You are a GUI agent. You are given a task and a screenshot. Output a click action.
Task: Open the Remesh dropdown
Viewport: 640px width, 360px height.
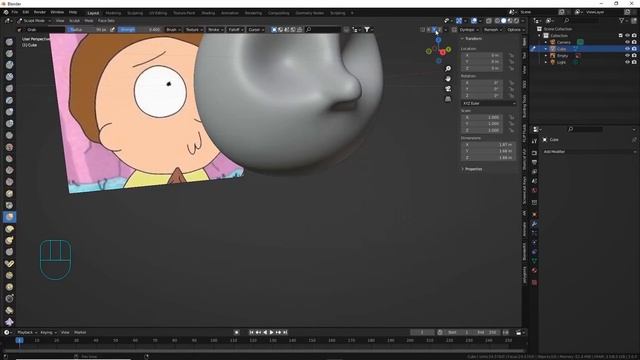[x=493, y=30]
